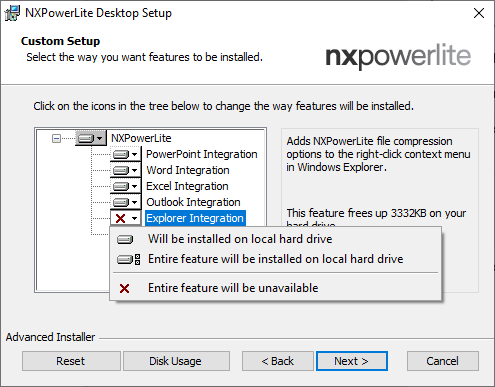Proceed with the Next button
Image resolution: width=495 pixels, height=387 pixels.
coord(352,361)
